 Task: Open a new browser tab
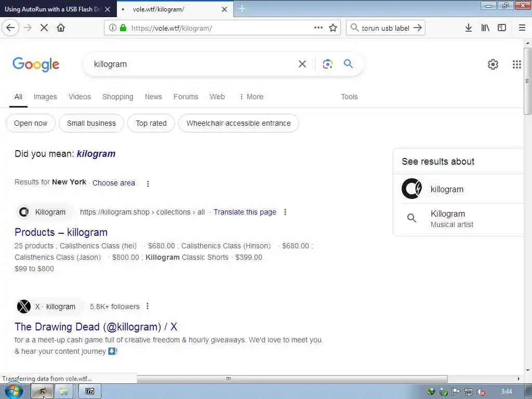(242, 9)
